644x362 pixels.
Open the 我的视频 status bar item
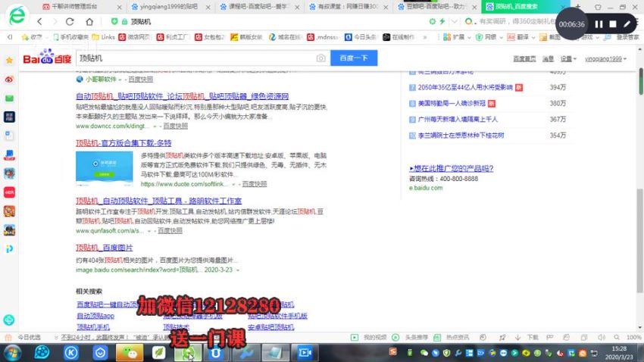click(368, 337)
